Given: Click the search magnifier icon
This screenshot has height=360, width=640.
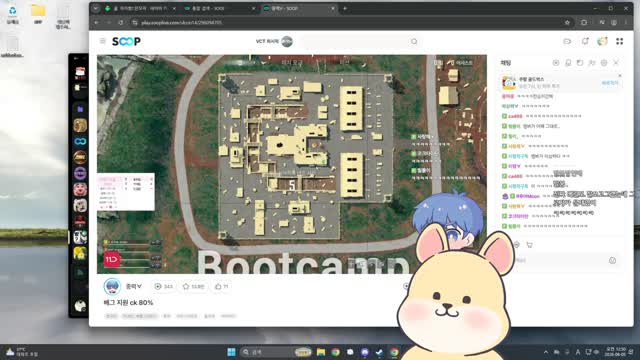Looking at the screenshot, I should [414, 41].
